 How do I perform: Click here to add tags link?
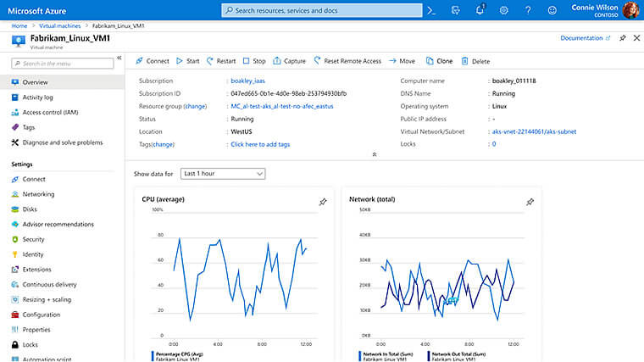pos(260,145)
